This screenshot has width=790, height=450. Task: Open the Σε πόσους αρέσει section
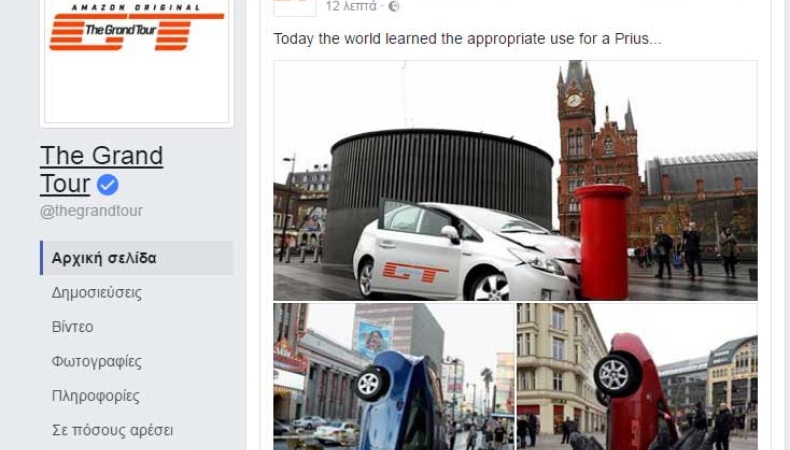pyautogui.click(x=112, y=430)
